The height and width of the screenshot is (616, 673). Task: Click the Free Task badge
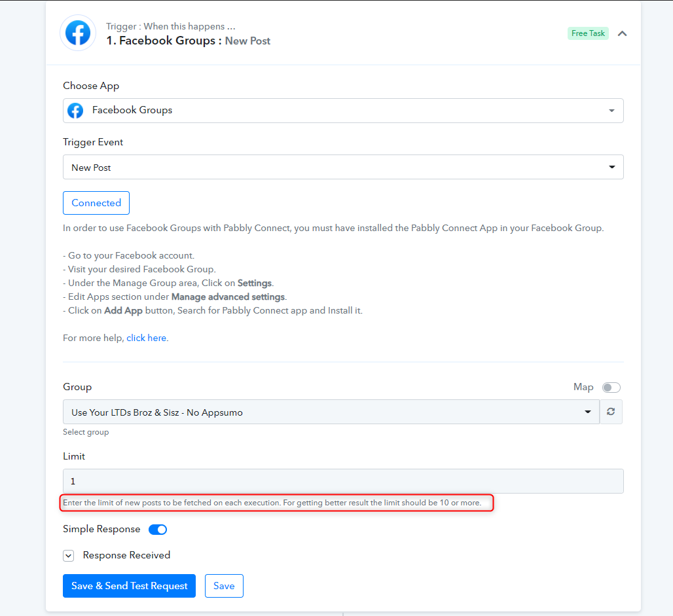pos(588,33)
